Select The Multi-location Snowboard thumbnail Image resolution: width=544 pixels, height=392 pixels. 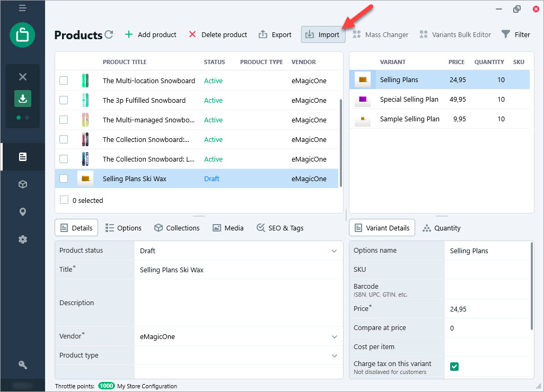85,81
